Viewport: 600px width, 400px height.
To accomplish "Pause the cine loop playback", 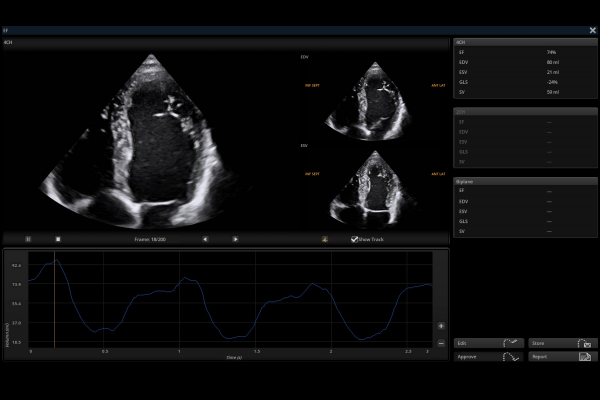I will coord(28,239).
